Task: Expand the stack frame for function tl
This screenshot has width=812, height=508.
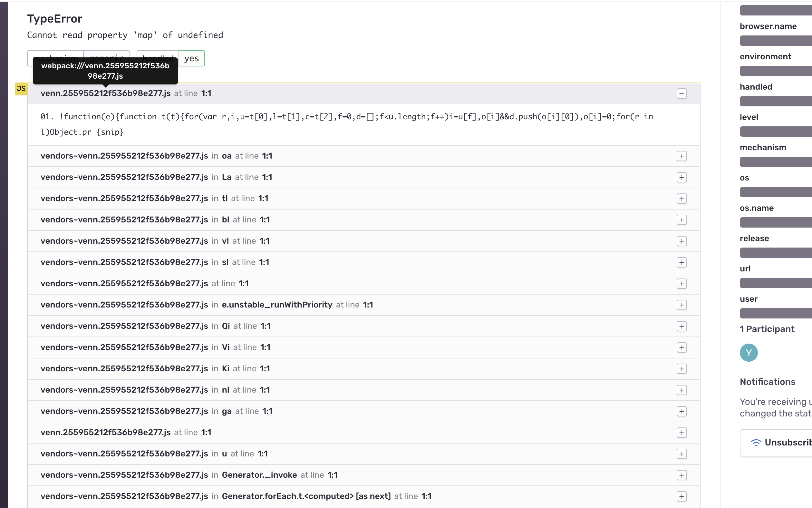Action: pyautogui.click(x=682, y=198)
